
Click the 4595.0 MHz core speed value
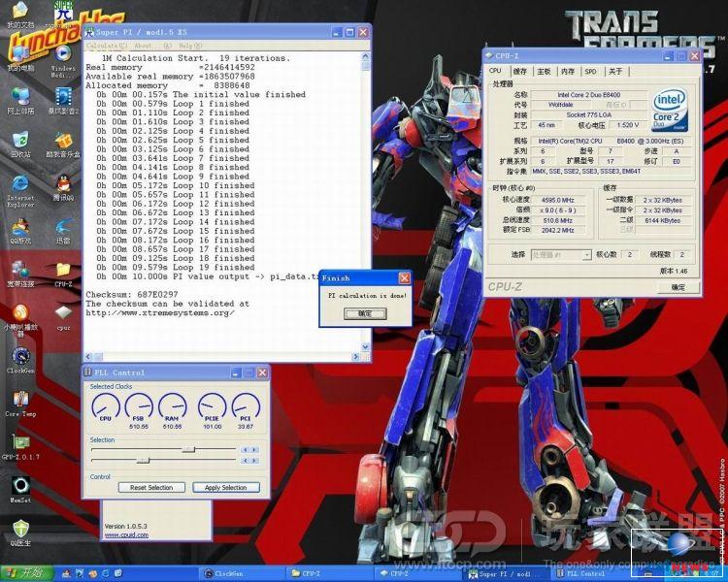click(557, 200)
